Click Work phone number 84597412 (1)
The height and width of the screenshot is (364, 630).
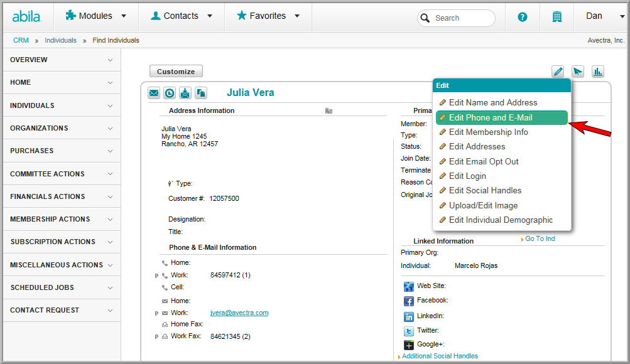231,276
